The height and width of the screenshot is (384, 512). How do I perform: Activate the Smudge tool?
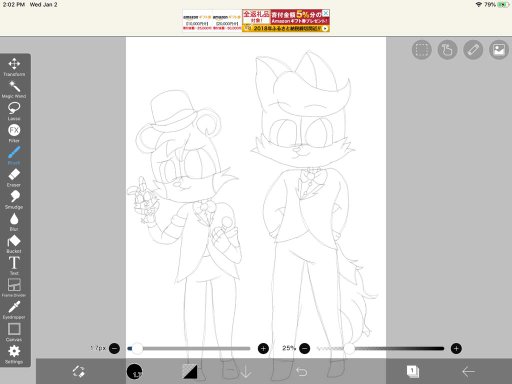(14, 200)
